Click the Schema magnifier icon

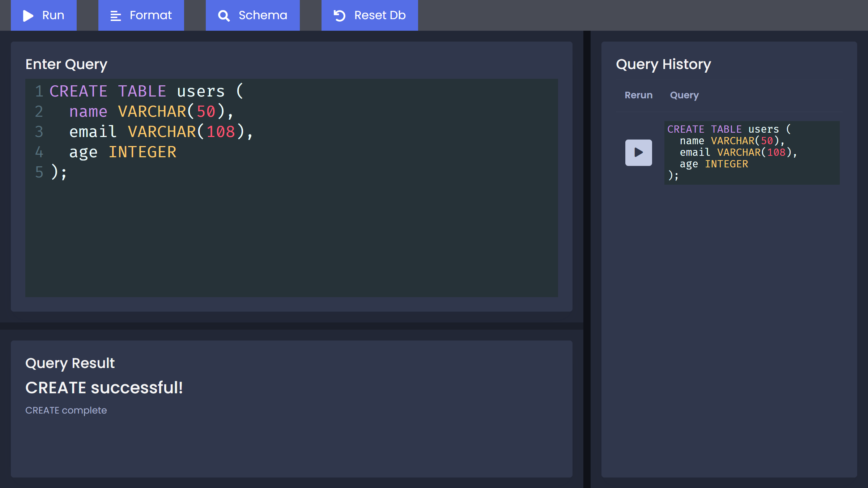click(x=224, y=16)
